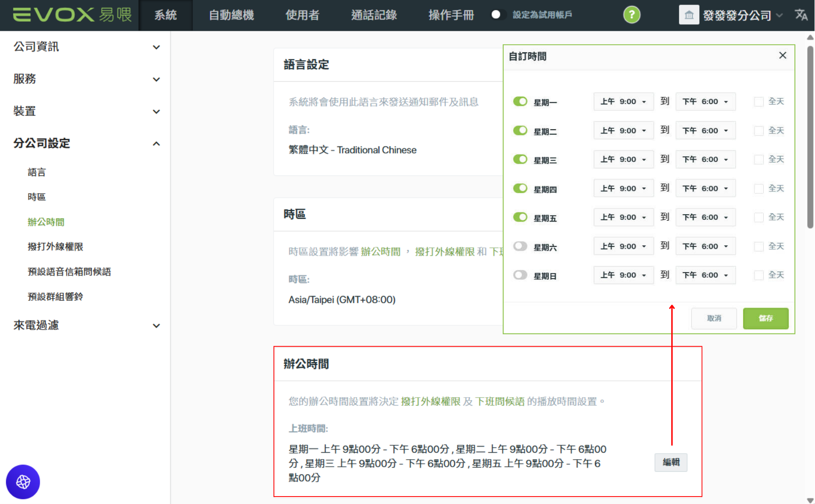Choose 星期四 start time dropdown

[x=624, y=188]
